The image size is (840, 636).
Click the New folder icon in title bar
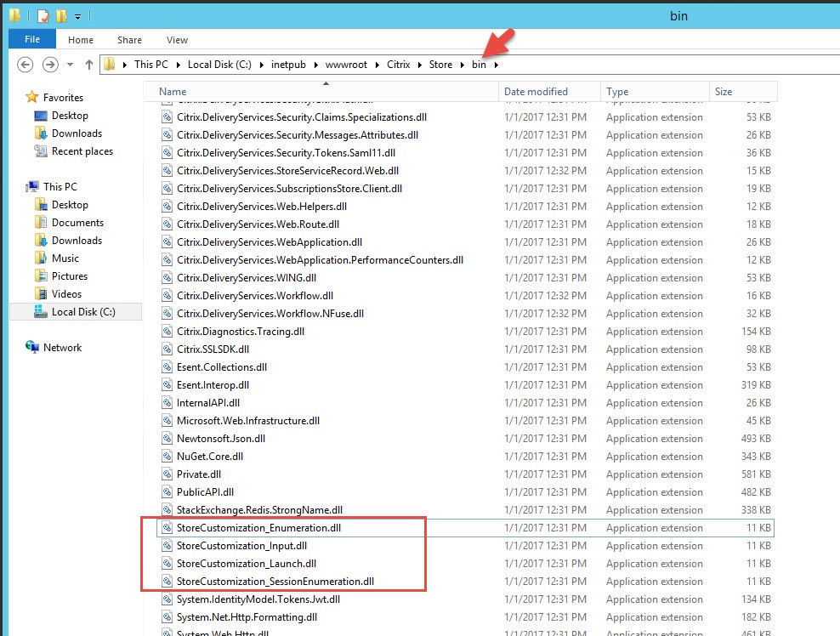point(62,16)
